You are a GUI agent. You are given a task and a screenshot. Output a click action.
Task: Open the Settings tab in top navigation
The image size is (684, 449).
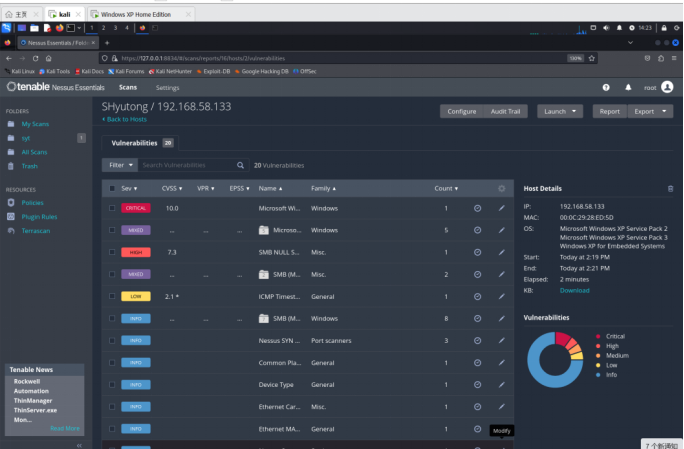pyautogui.click(x=168, y=88)
